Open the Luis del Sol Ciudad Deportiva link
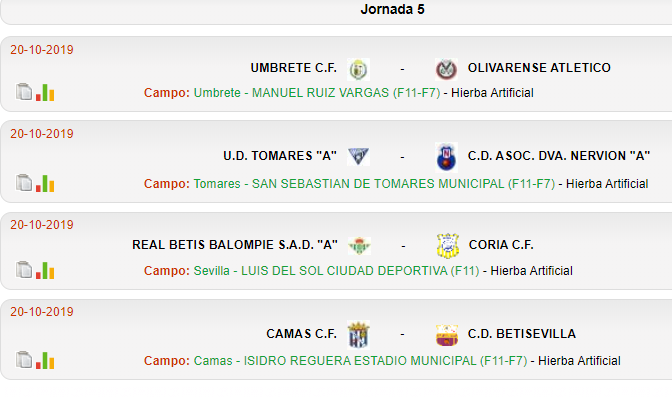Viewport: 672px width, 397px height. pos(336,271)
